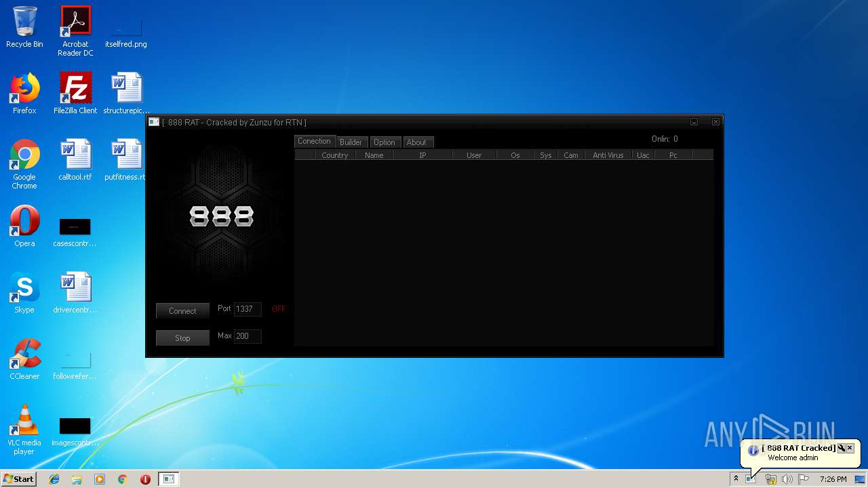Open VLC media player shortcut
868x488 pixels.
[24, 430]
